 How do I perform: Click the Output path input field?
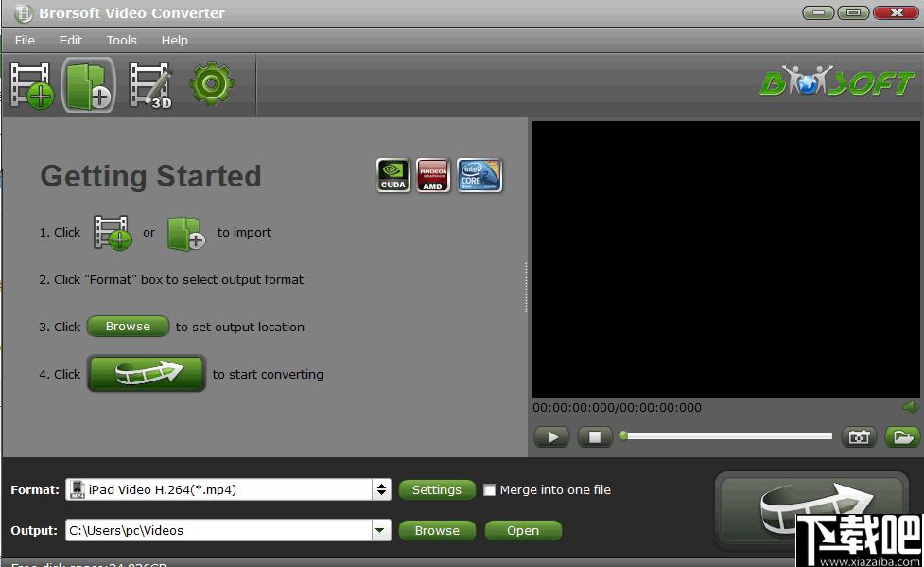(219, 530)
